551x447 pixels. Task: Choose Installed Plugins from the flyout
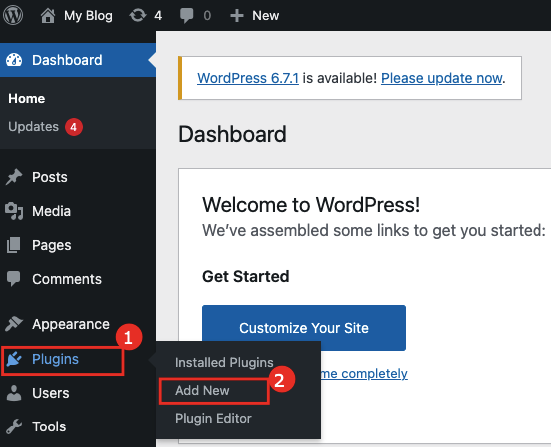coord(224,362)
